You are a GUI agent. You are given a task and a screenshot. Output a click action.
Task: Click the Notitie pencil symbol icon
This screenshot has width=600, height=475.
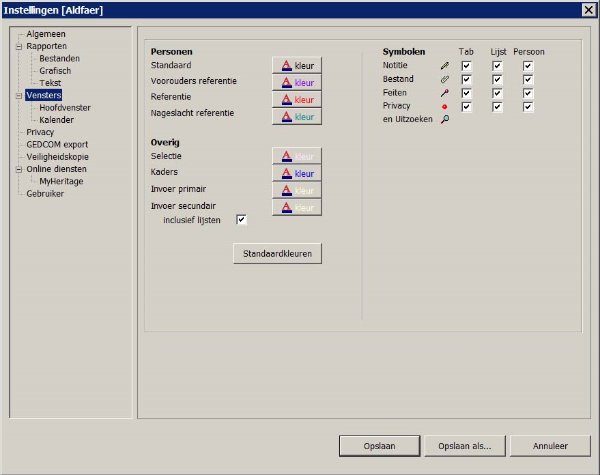point(445,66)
